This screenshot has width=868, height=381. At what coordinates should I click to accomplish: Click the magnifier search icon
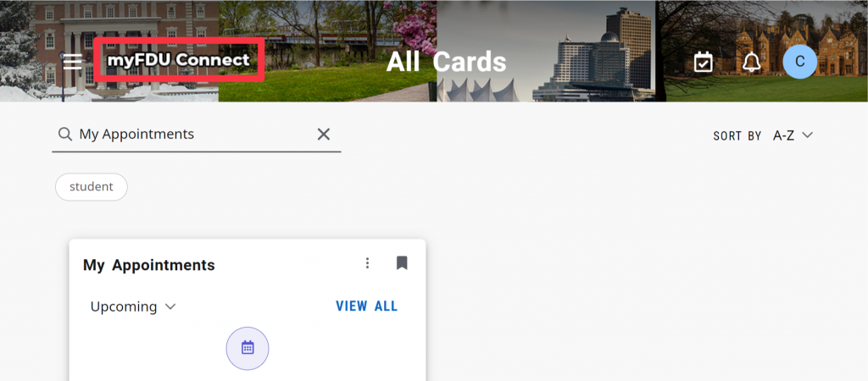pyautogui.click(x=65, y=134)
